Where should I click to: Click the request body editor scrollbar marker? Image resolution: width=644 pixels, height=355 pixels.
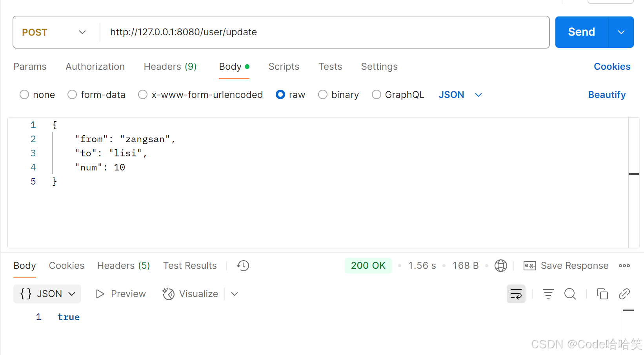pos(634,174)
